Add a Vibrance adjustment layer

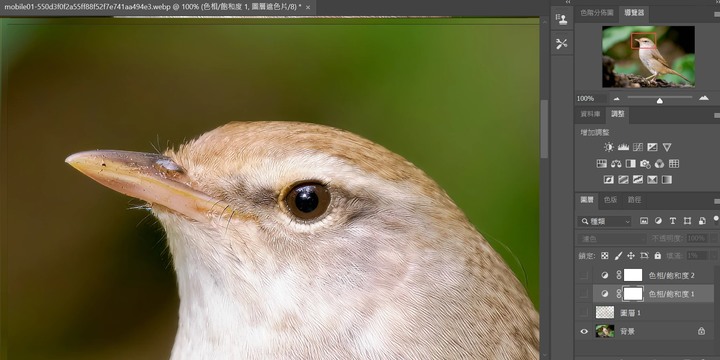[667, 147]
